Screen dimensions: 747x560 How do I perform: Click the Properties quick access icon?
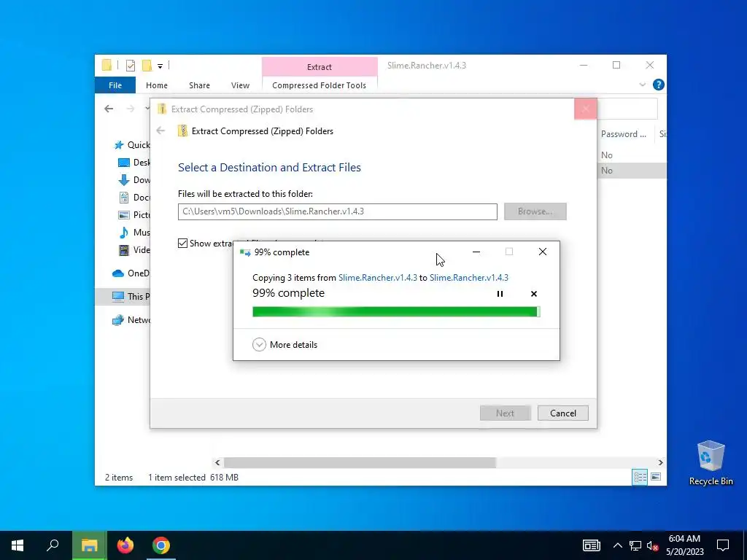[x=130, y=66]
